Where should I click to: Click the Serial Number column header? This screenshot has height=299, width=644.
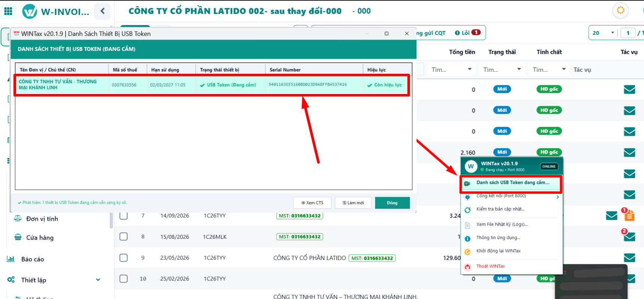[x=314, y=70]
